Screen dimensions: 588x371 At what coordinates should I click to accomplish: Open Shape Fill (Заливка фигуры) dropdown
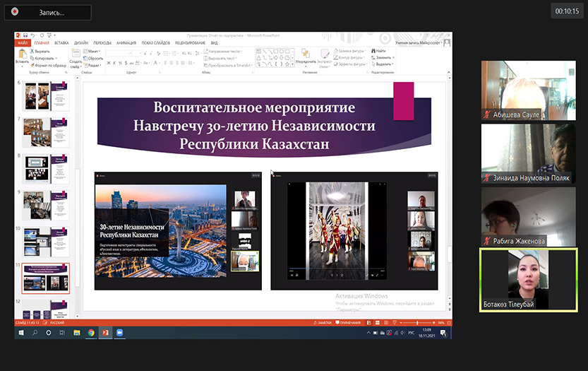[x=352, y=51]
